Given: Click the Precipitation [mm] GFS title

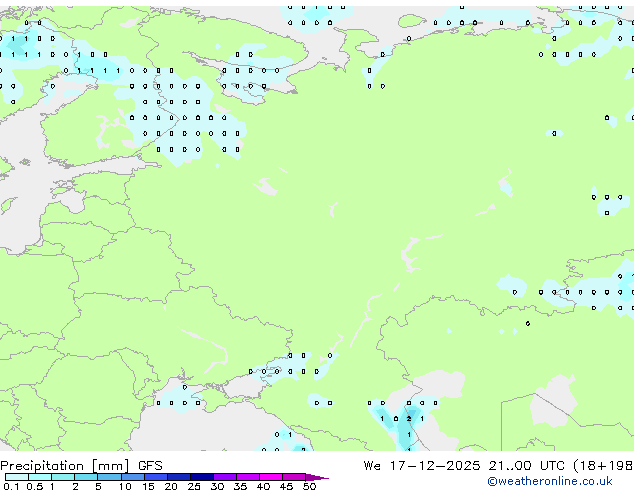Looking at the screenshot, I should pos(81,466).
